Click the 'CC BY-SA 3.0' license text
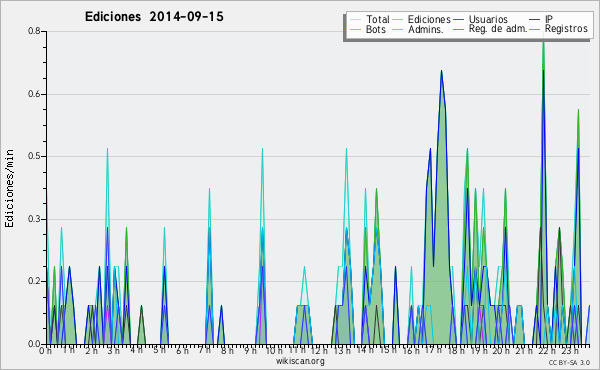Screen dimensions: 600x370 pyautogui.click(x=569, y=362)
